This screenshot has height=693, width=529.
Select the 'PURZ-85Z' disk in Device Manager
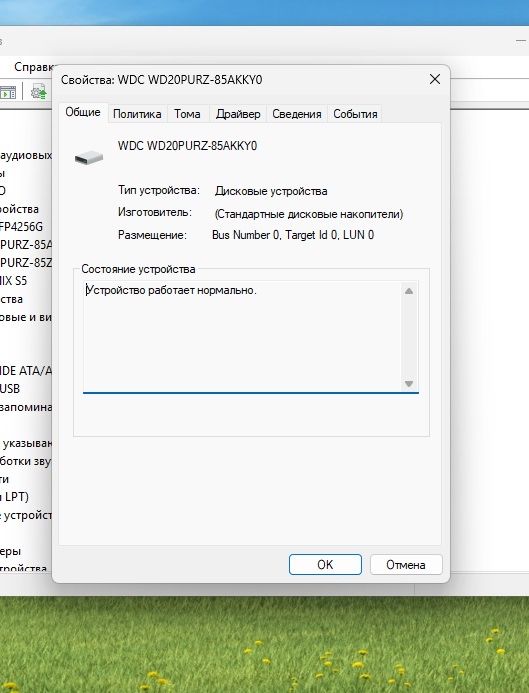point(26,263)
